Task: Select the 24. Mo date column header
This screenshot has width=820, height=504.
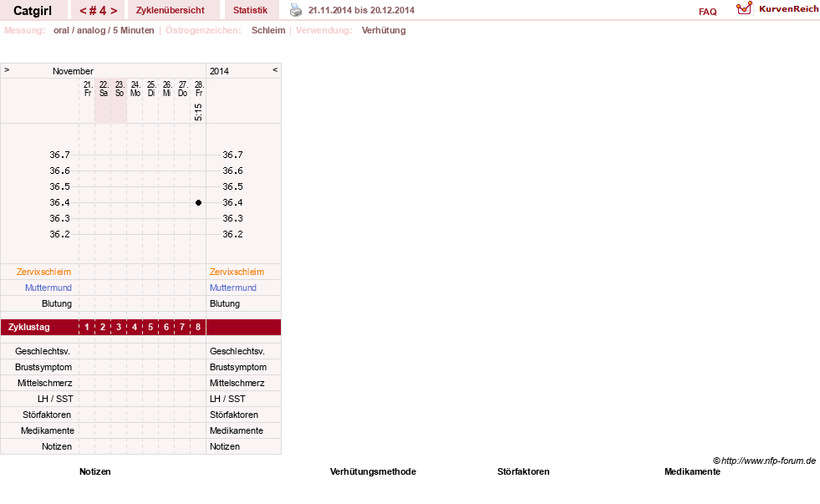Action: (135, 89)
